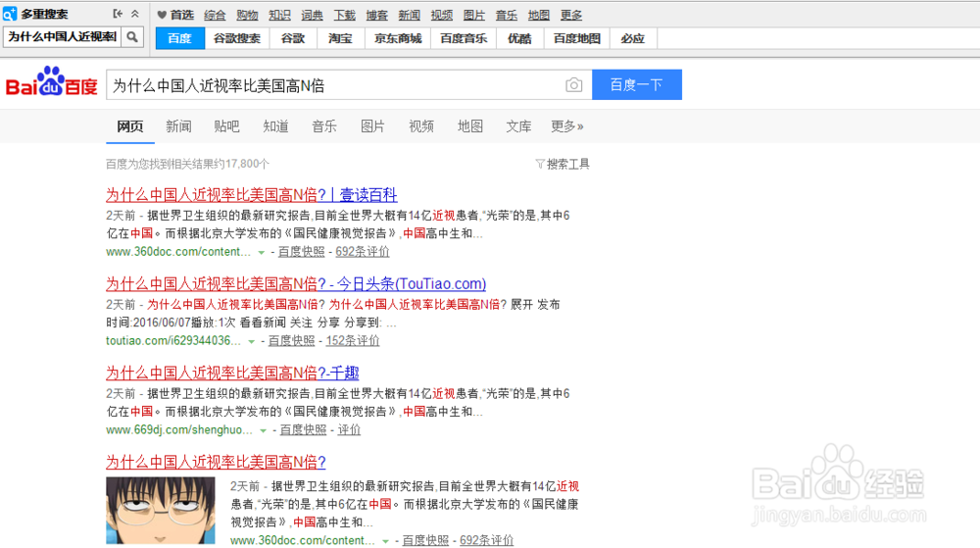
Task: Open the 更多» search category menu
Action: pyautogui.click(x=566, y=126)
